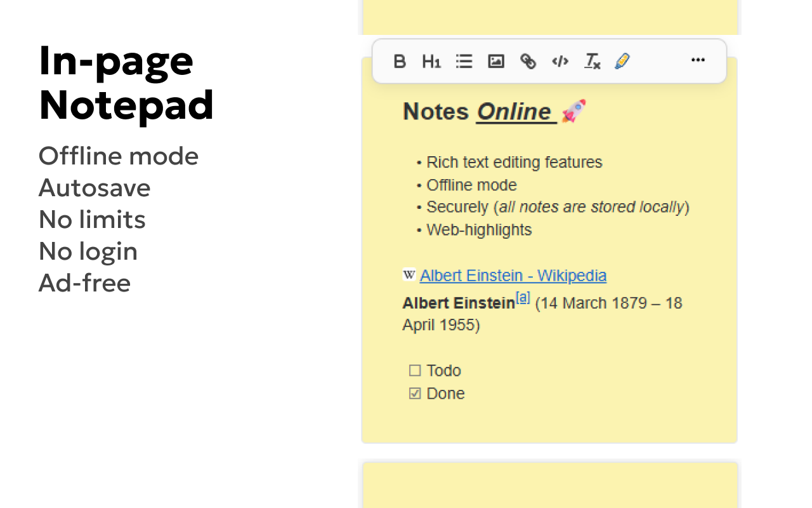
Task: Click the insert image icon
Action: click(496, 61)
